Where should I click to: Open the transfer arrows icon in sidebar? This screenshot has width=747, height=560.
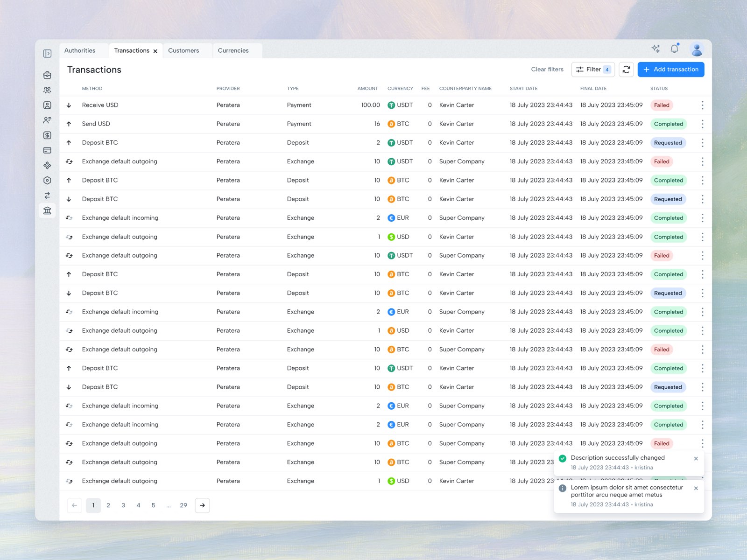47,196
